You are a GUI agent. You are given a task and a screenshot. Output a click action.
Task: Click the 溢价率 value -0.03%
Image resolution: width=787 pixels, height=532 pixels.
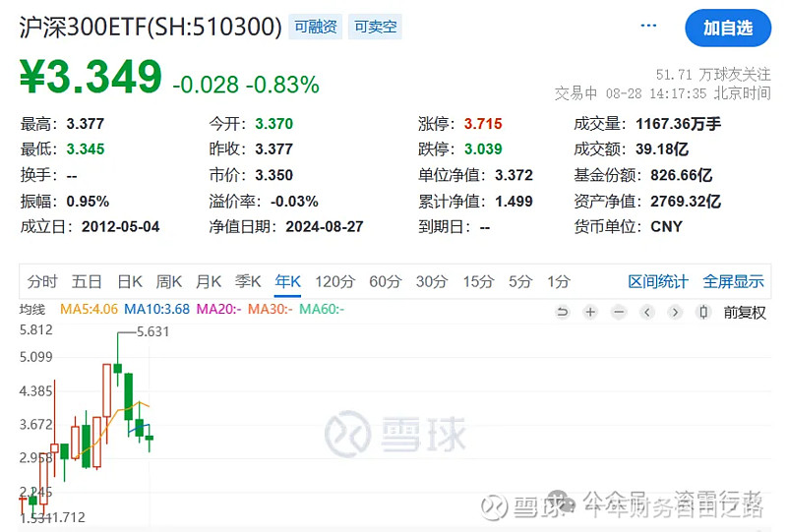(294, 202)
